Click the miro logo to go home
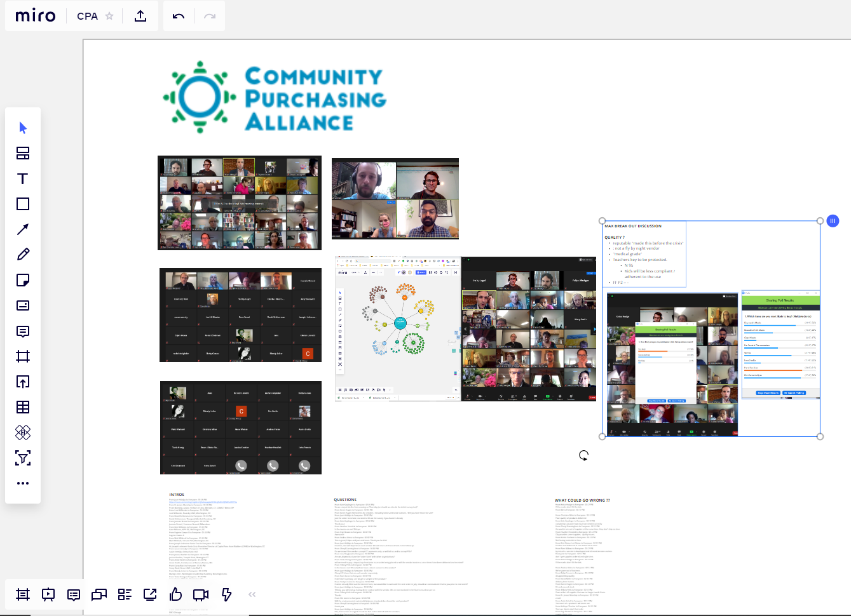Viewport: 851px width, 616px height. tap(36, 16)
